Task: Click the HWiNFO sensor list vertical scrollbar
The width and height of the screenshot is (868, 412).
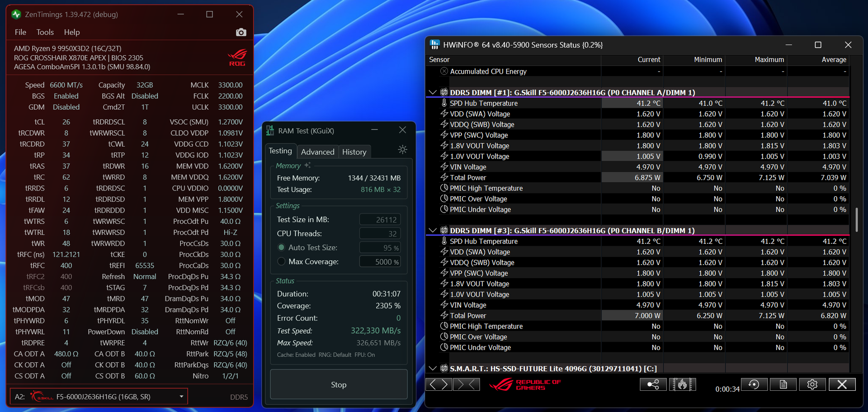Action: click(857, 220)
